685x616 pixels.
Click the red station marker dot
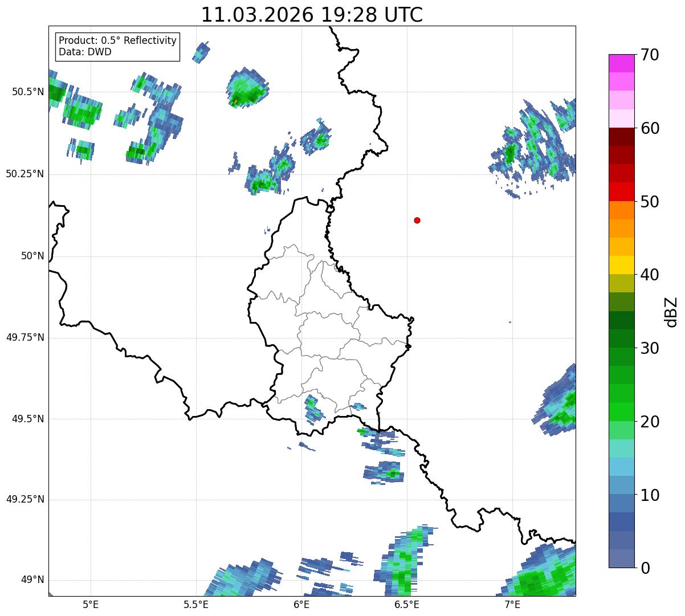coord(417,220)
